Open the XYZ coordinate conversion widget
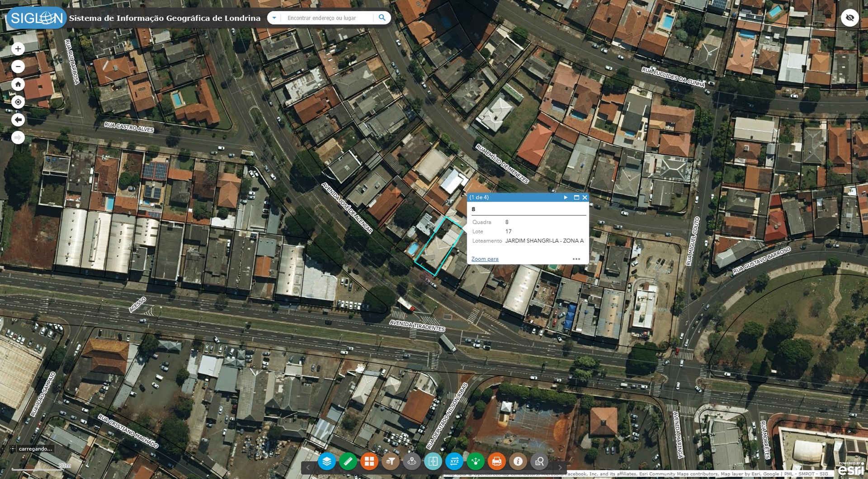The width and height of the screenshot is (868, 479). click(x=454, y=461)
